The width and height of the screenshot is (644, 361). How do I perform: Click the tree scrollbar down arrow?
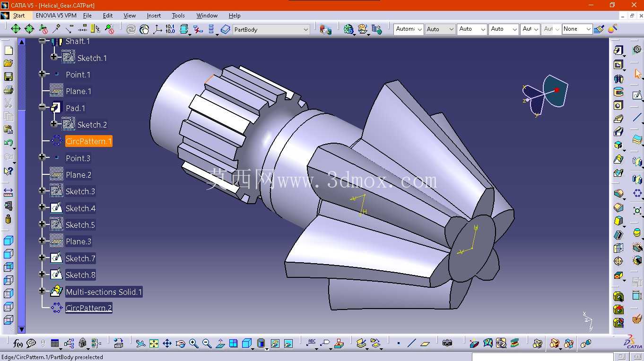[21, 329]
